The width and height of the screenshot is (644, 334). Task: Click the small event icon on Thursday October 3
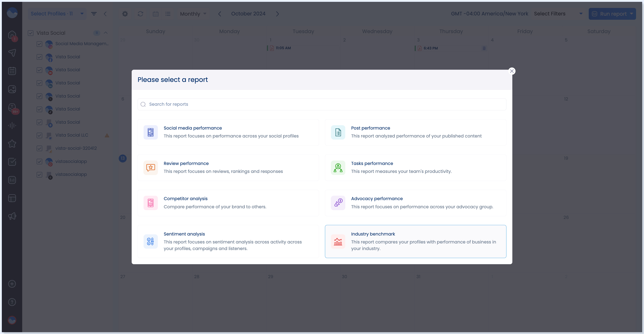[x=484, y=48]
